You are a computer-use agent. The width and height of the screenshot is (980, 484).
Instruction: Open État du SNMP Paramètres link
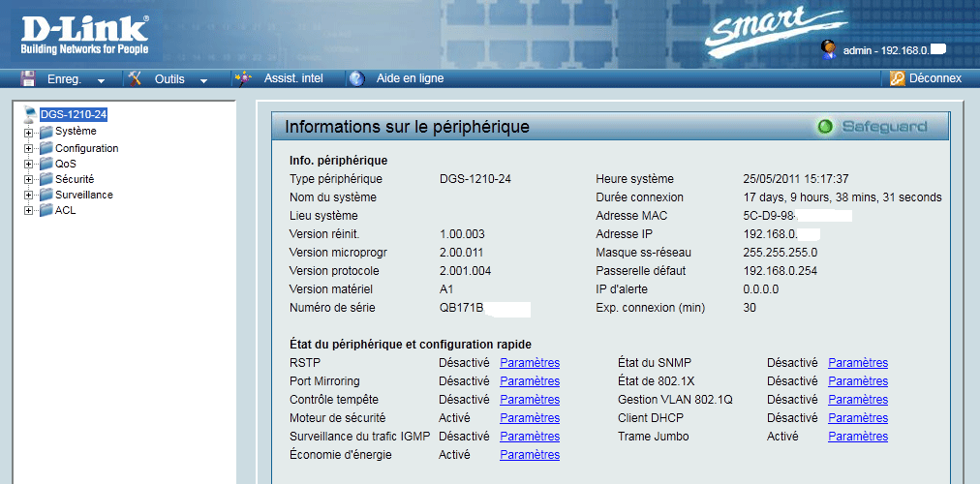[858, 363]
